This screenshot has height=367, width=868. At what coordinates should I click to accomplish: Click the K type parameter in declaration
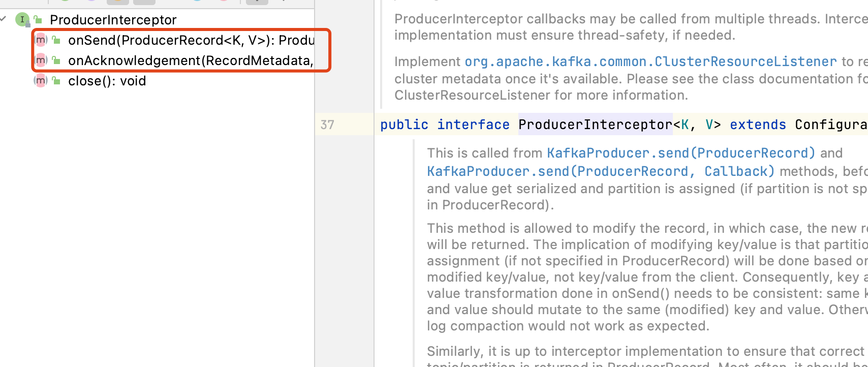(685, 125)
